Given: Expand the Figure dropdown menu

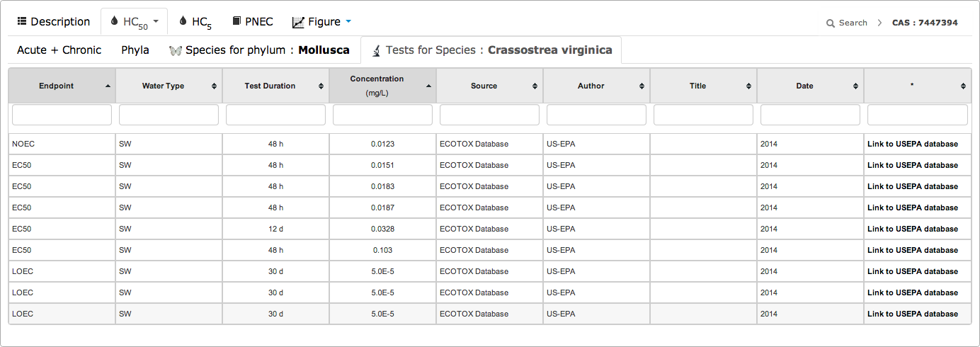Looking at the screenshot, I should [x=322, y=22].
